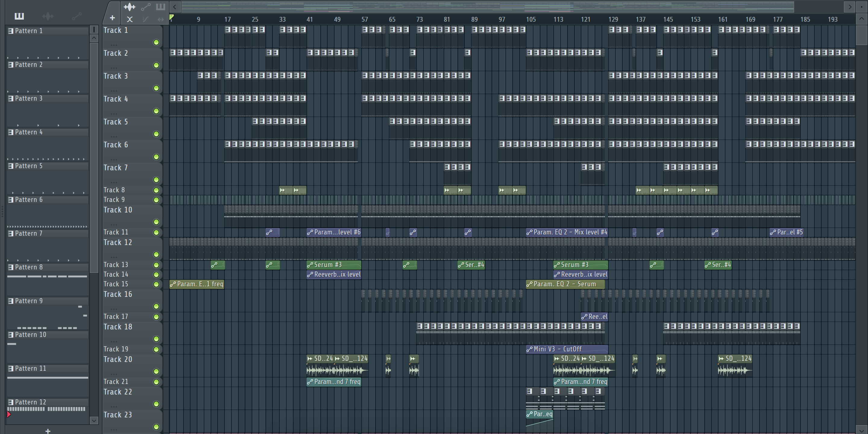Click the playhead marker at bar 1
Viewport: 868px width, 434px height.
coord(171,17)
